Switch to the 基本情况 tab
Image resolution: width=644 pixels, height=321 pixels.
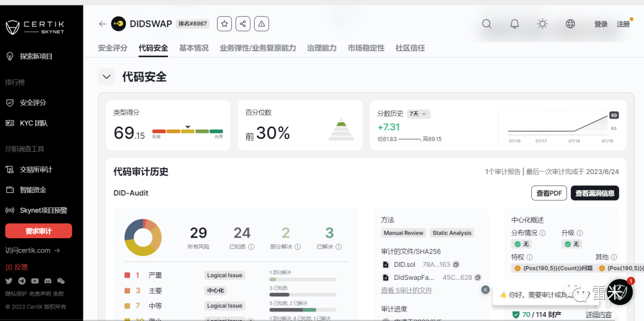[194, 48]
